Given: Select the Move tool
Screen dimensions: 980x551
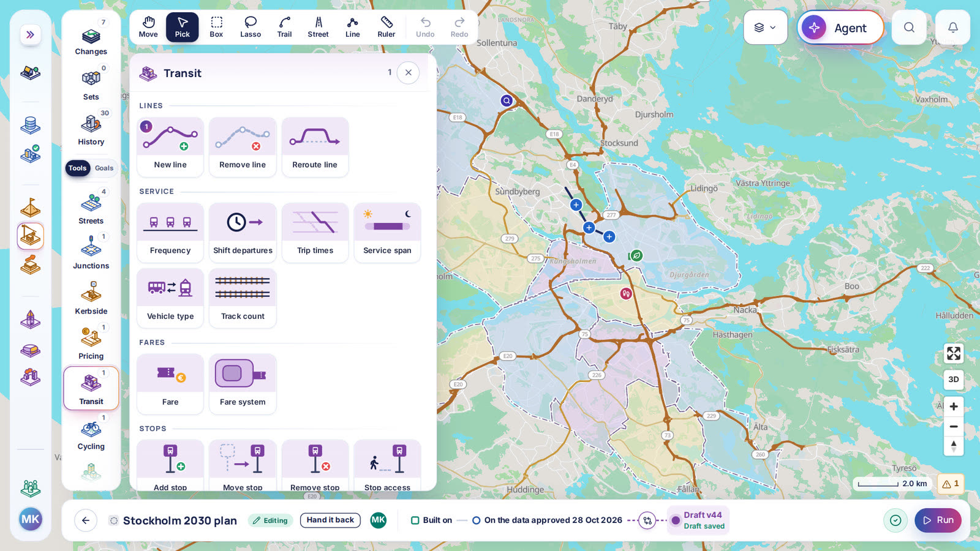Looking at the screenshot, I should [148, 27].
